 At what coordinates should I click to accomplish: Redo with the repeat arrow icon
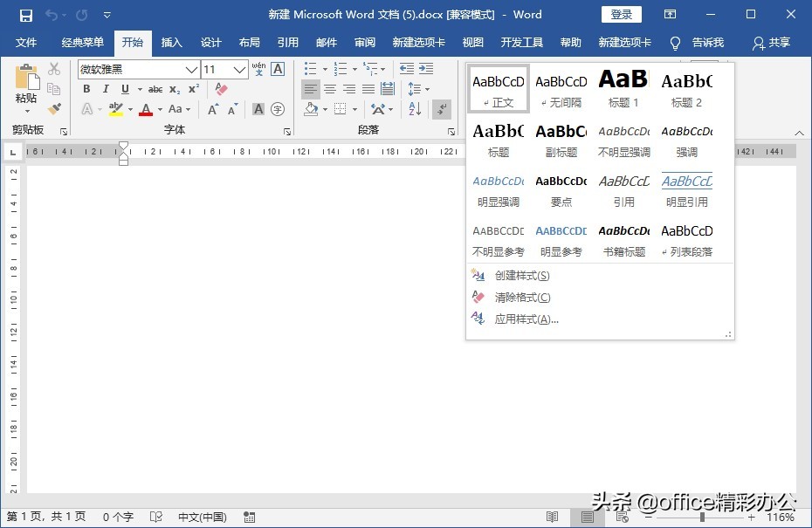82,15
